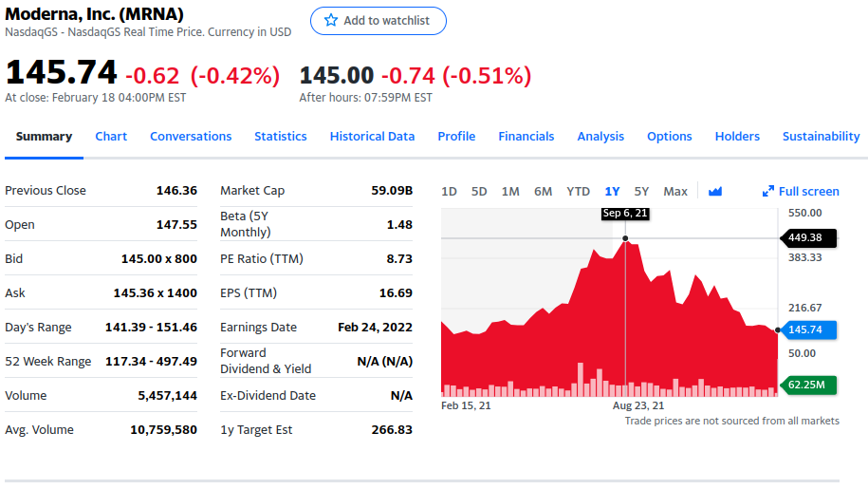Click the 1y Target Est value 266.83

pos(392,430)
